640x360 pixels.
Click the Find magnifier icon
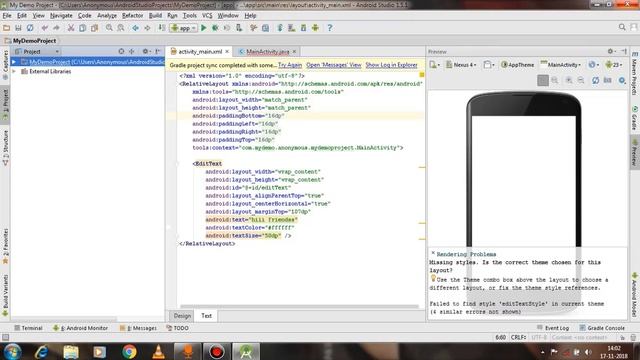tap(109, 28)
